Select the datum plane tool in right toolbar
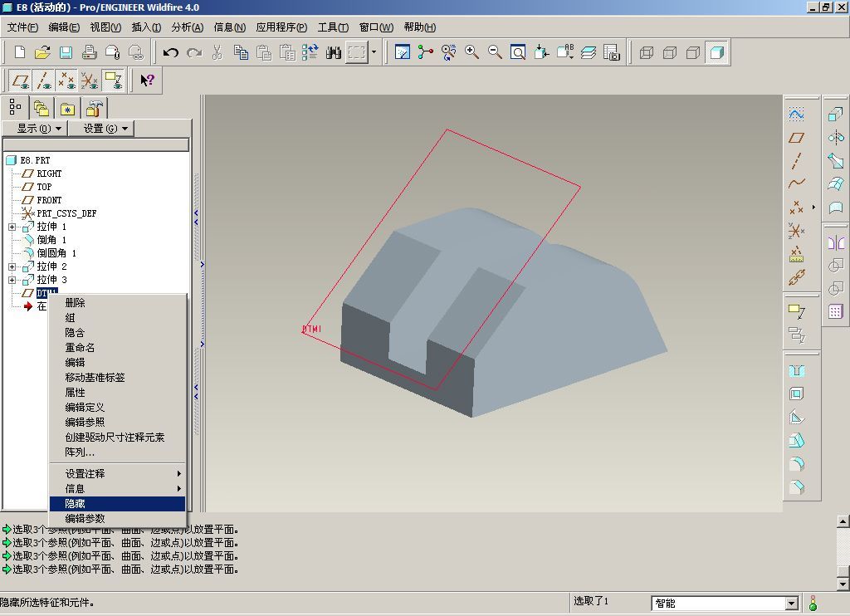This screenshot has height=616, width=850. click(x=796, y=138)
